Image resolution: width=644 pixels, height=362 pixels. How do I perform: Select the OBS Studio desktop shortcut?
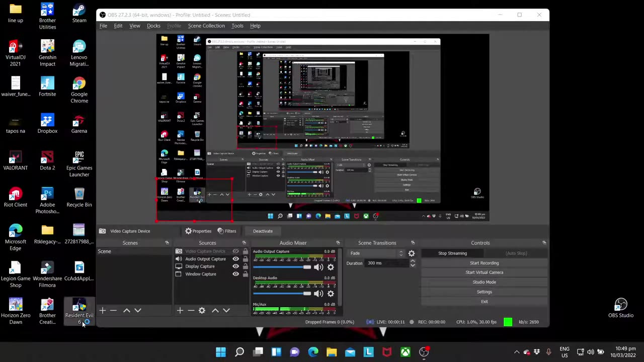(x=621, y=308)
